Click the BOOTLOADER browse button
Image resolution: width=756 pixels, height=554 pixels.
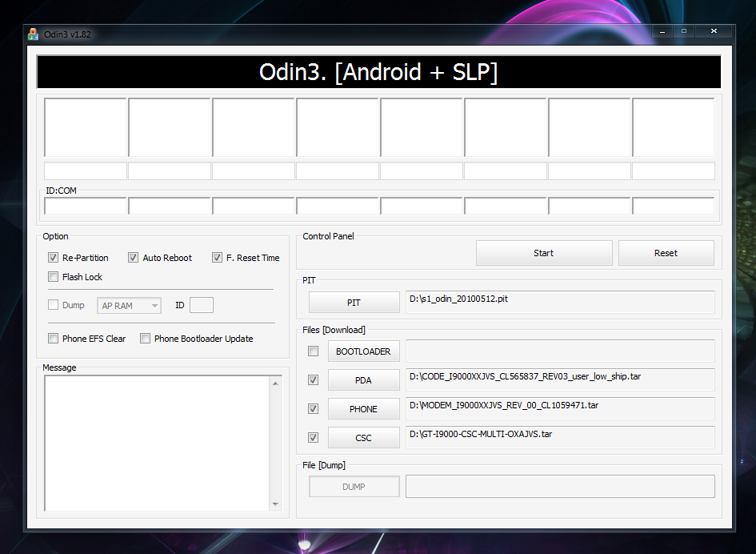[363, 351]
